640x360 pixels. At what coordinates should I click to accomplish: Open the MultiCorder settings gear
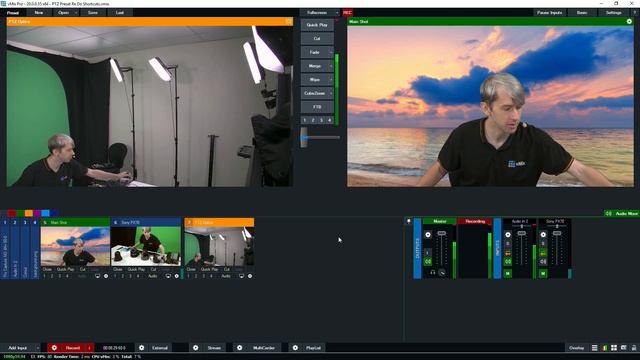point(240,348)
